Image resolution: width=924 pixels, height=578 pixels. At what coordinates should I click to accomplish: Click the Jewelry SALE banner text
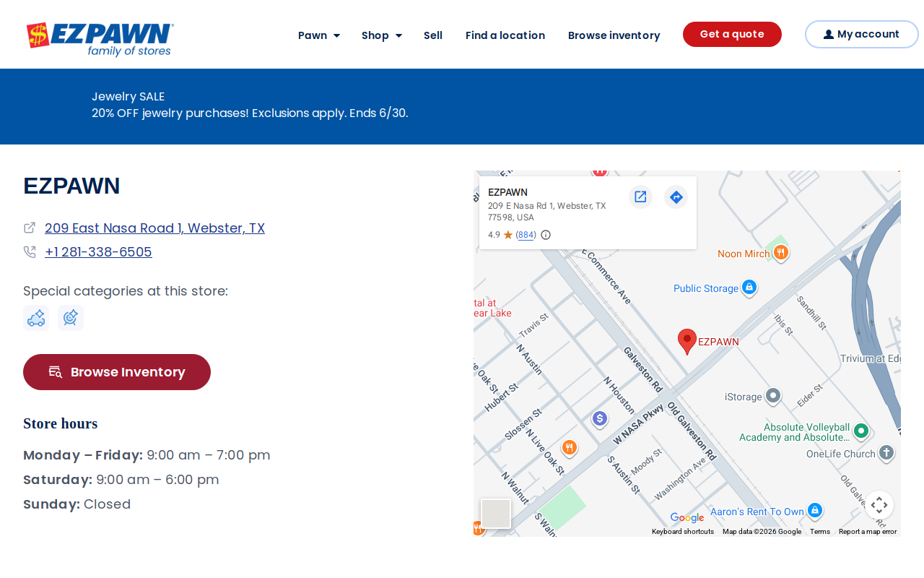click(x=128, y=97)
